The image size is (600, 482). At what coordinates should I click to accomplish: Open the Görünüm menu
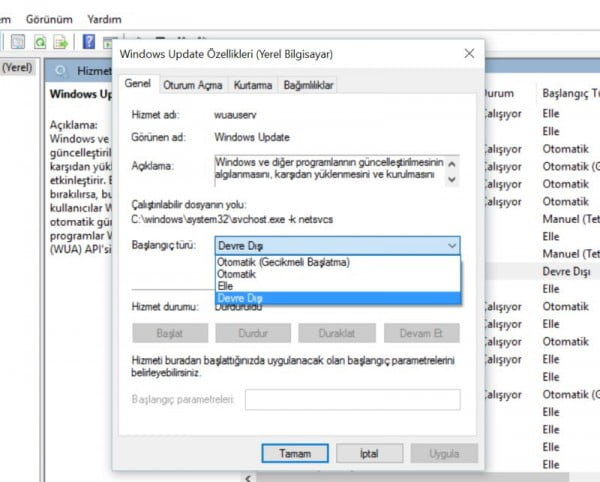coord(49,19)
